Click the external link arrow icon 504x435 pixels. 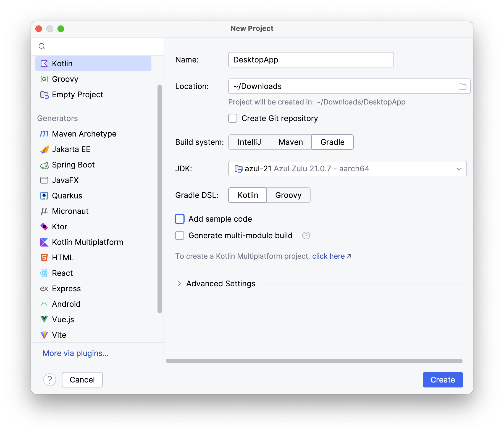point(349,256)
